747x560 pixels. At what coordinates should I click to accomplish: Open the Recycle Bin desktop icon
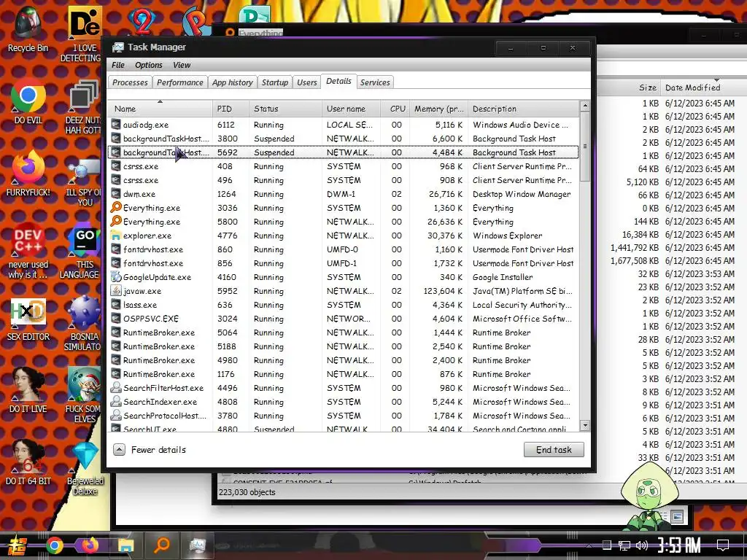[28, 28]
